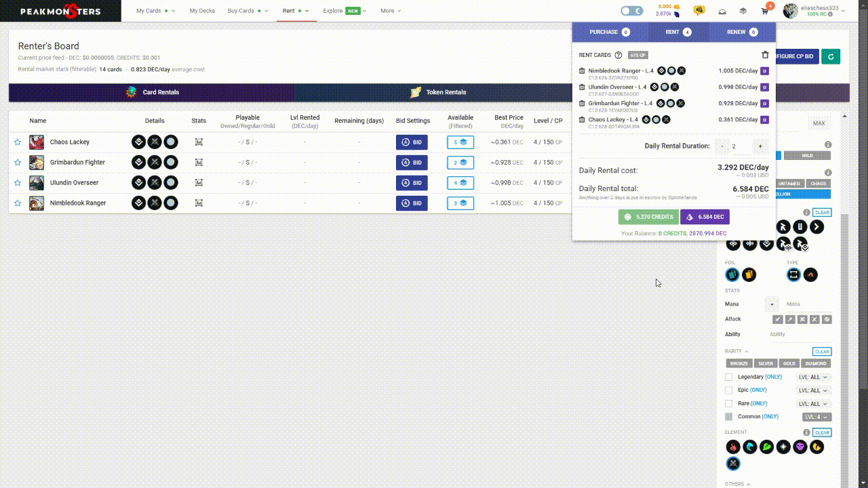Open Mana comparison operator dropdown

click(x=772, y=304)
